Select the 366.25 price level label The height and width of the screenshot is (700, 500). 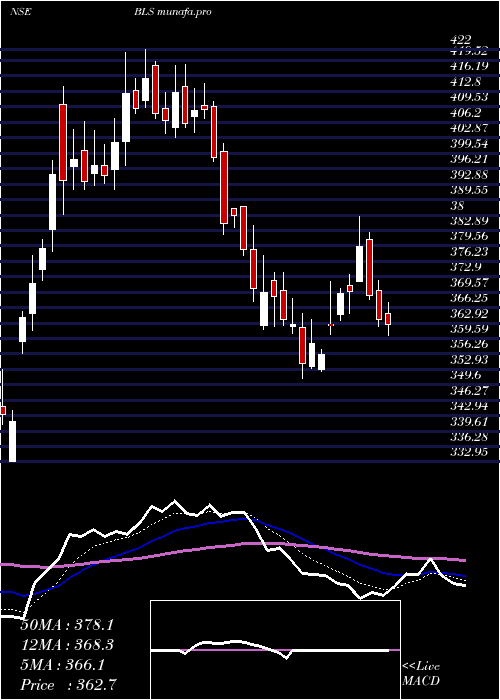click(469, 298)
